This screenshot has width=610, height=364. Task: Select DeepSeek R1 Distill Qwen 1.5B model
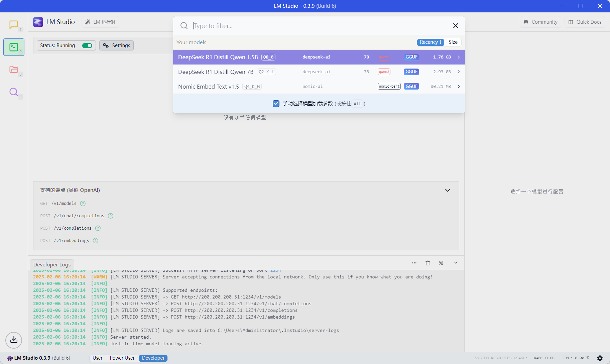pos(319,57)
